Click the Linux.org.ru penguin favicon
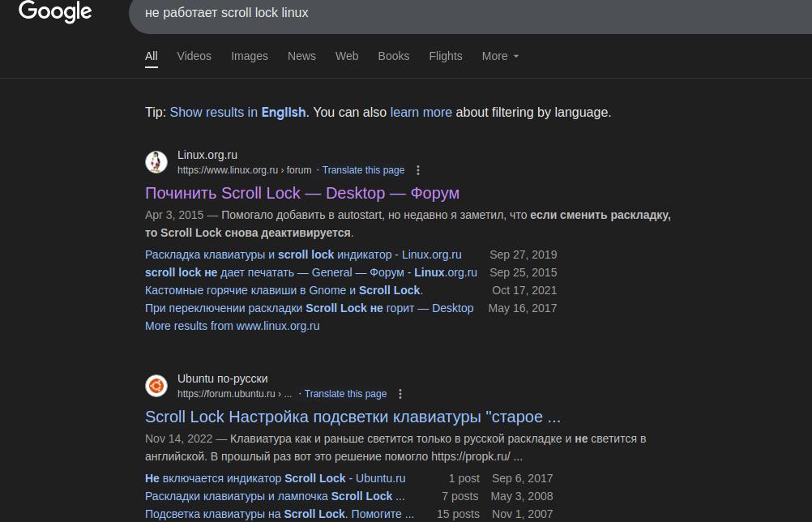This screenshot has height=522, width=812. click(156, 162)
